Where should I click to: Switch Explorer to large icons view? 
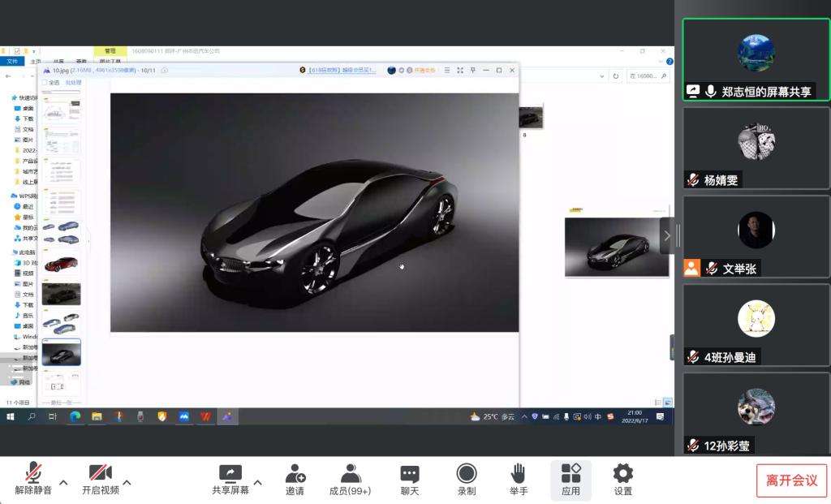668,403
